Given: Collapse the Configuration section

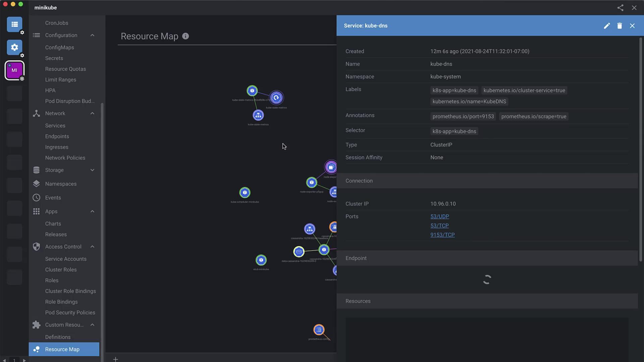Looking at the screenshot, I should coord(92,35).
